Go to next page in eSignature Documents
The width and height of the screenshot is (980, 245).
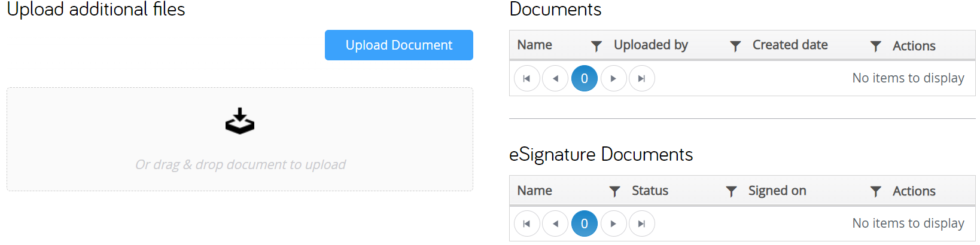(613, 223)
